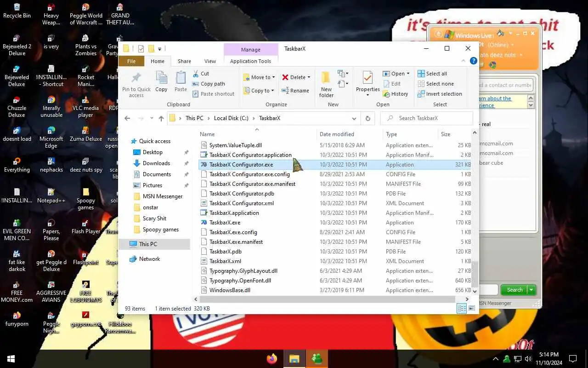Click History in the Open group
The height and width of the screenshot is (368, 588).
click(395, 94)
